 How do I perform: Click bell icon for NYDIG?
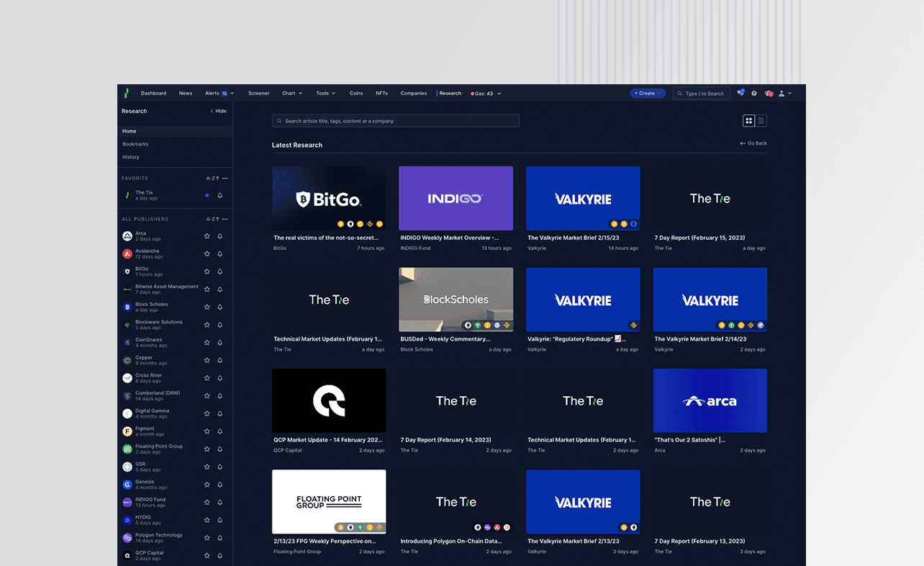pyautogui.click(x=220, y=520)
